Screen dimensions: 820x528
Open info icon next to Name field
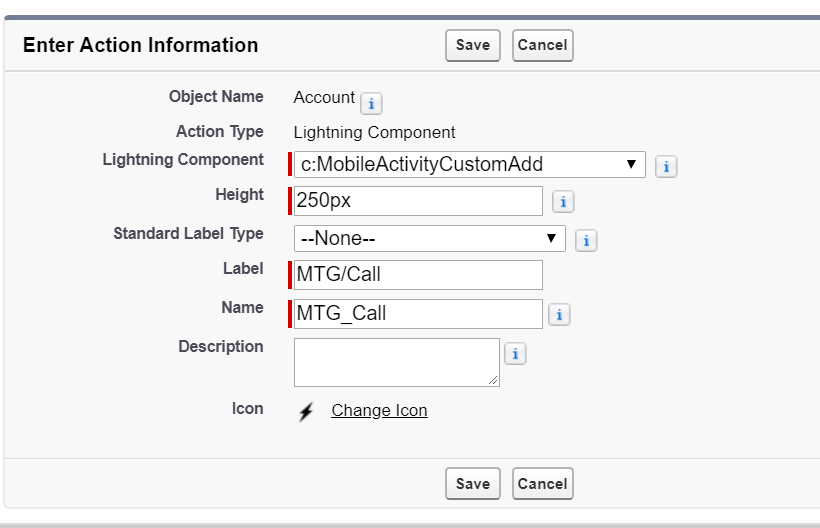point(559,315)
